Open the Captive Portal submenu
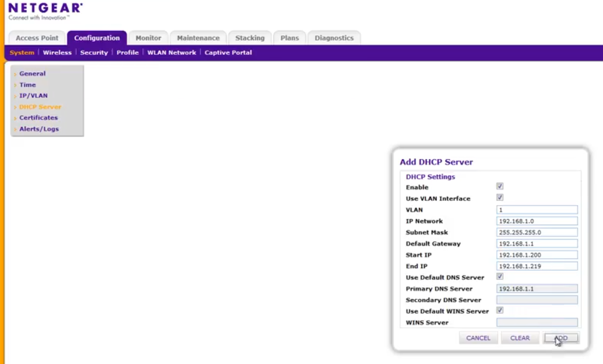The width and height of the screenshot is (603, 364). tap(228, 52)
